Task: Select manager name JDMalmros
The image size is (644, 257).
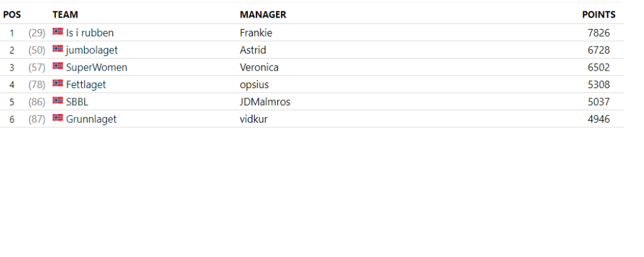Action: pyautogui.click(x=265, y=102)
